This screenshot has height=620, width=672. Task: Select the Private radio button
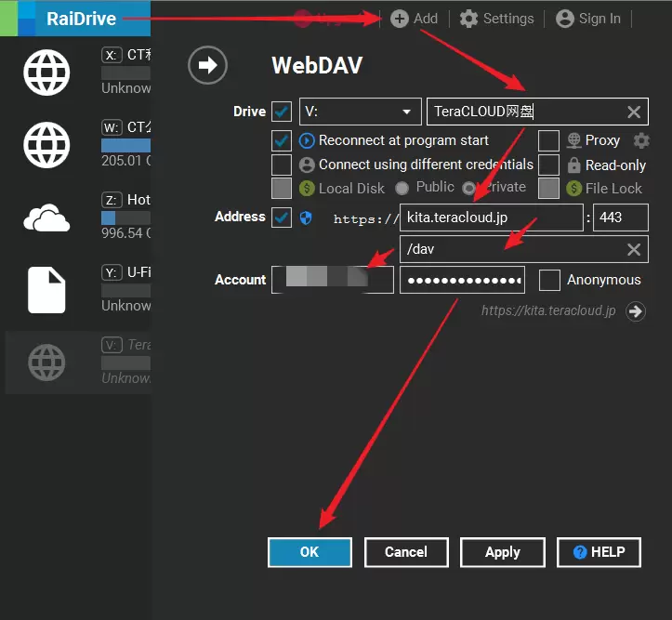coord(469,188)
